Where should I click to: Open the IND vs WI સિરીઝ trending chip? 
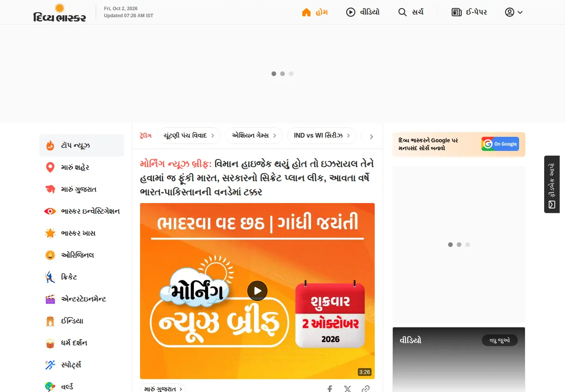point(322,136)
